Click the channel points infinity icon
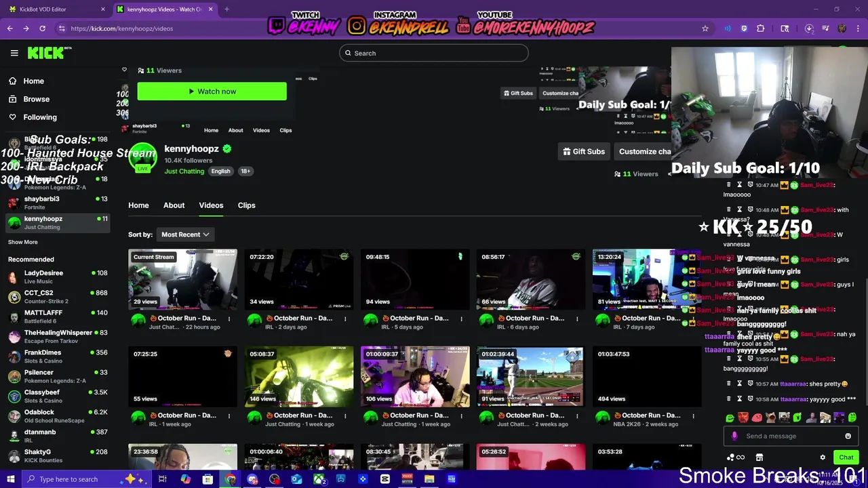Image resolution: width=868 pixels, height=488 pixels. [x=736, y=457]
